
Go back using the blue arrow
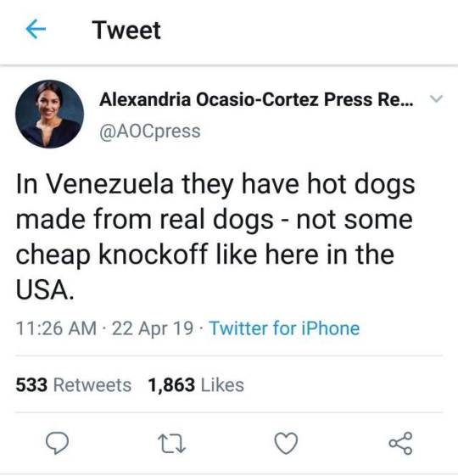point(36,29)
